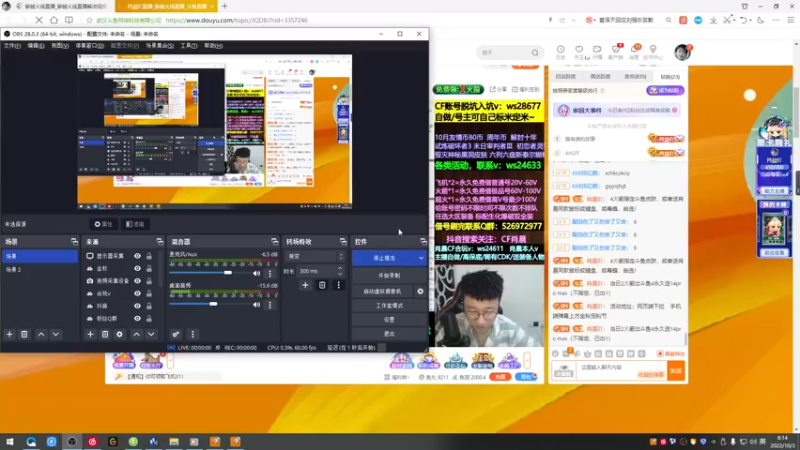Click 开始录制 record button
This screenshot has height=450, width=800.
[389, 276]
